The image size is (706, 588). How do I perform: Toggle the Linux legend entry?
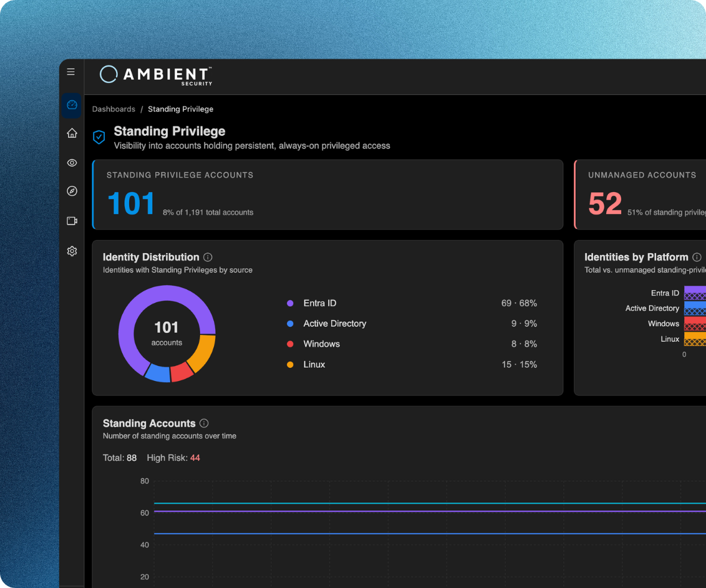[x=412, y=364]
